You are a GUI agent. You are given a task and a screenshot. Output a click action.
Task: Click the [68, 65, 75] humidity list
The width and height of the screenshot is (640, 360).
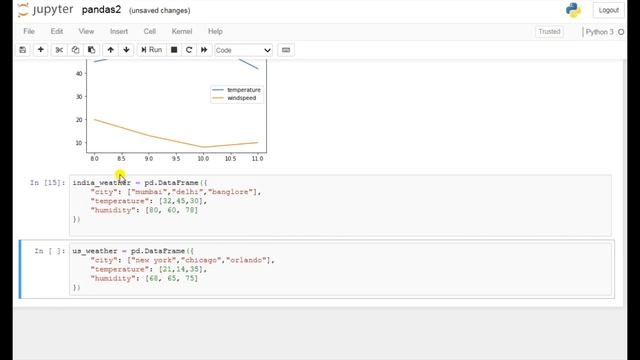click(x=171, y=278)
